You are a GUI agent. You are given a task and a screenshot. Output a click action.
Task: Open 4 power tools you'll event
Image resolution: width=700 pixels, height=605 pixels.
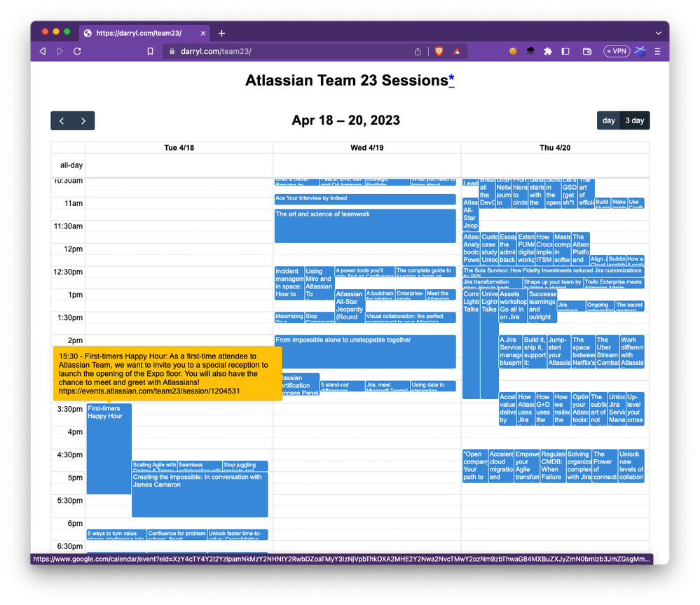coord(365,272)
